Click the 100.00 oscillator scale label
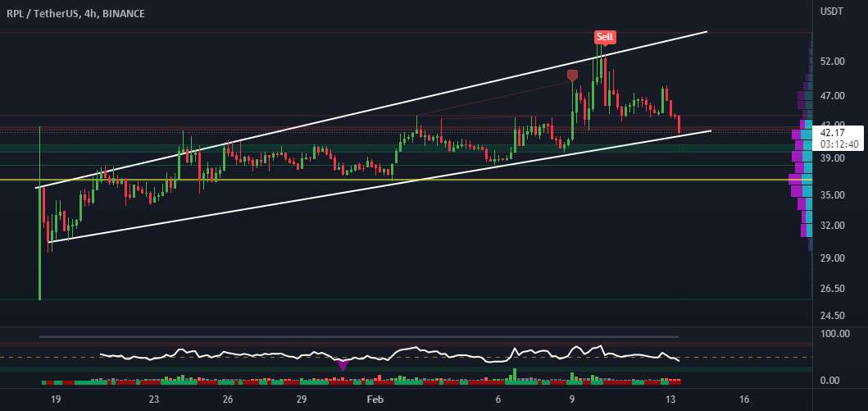Image resolution: width=868 pixels, height=411 pixels. click(836, 334)
